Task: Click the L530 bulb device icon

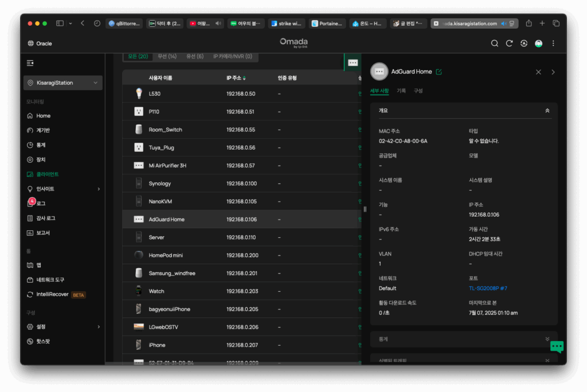Action: click(x=139, y=93)
